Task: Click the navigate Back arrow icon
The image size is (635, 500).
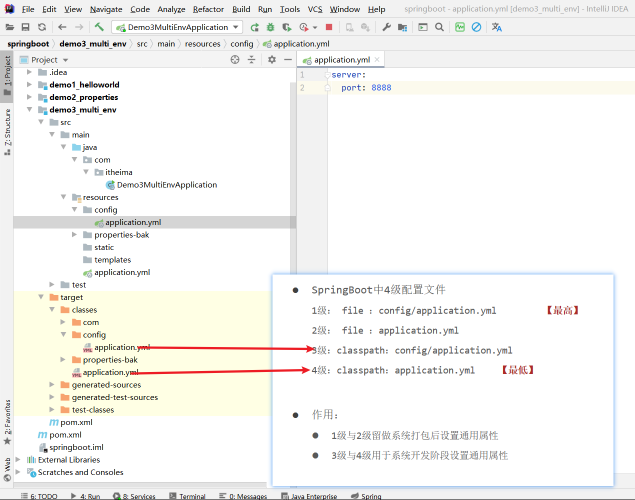Action: click(62, 27)
